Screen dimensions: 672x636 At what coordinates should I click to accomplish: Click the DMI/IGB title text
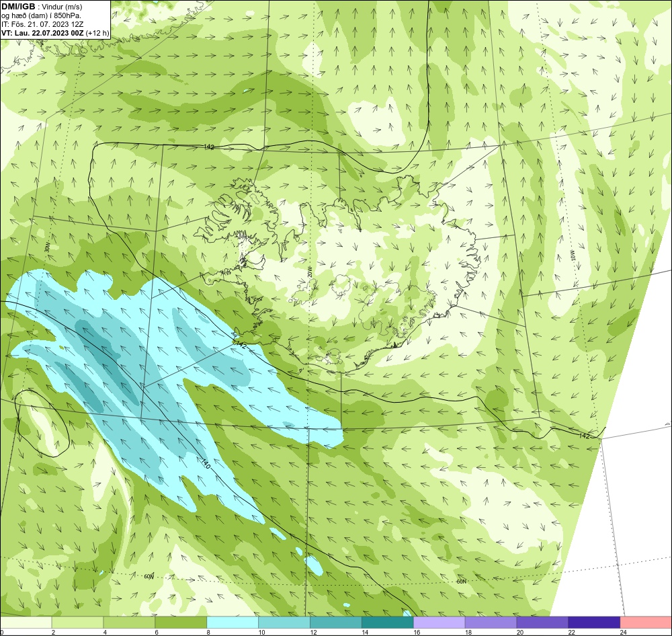[18, 7]
